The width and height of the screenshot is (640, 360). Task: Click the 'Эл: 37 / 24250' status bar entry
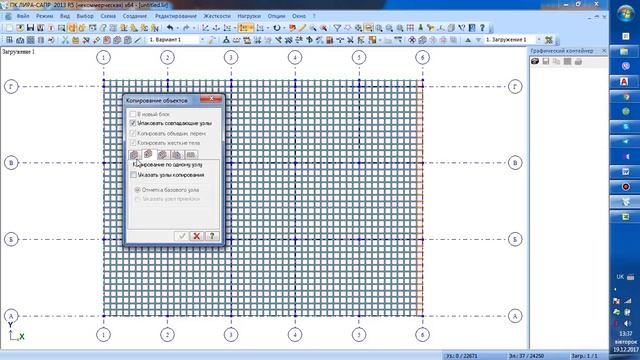click(x=526, y=356)
